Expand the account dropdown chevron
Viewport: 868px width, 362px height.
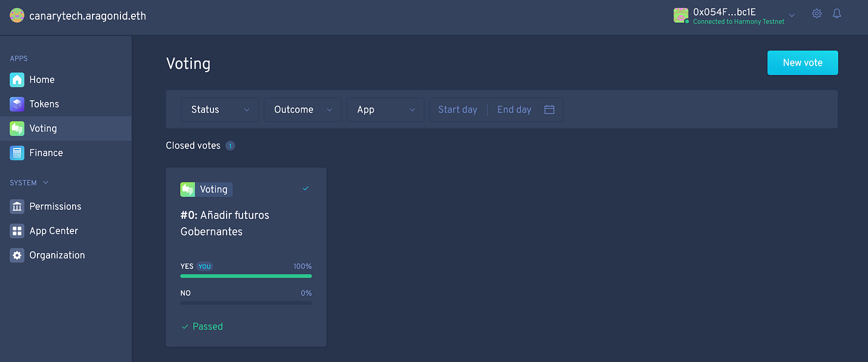point(792,15)
